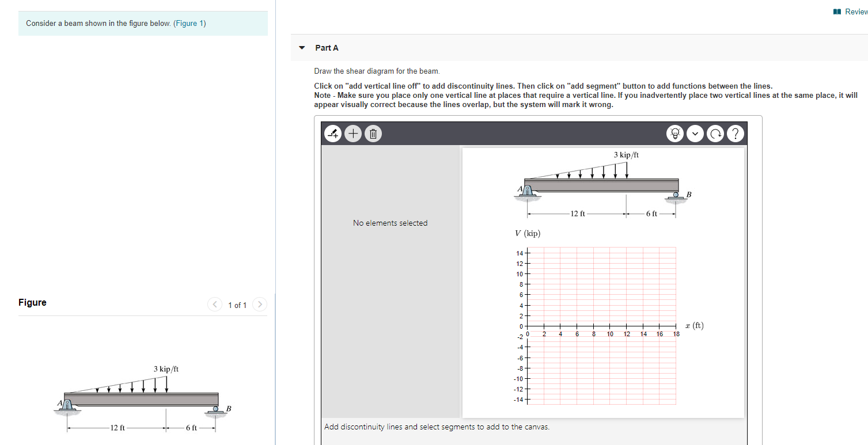Click the shear diagram grid canvas
Screen dimensions: 868x445
point(601,326)
